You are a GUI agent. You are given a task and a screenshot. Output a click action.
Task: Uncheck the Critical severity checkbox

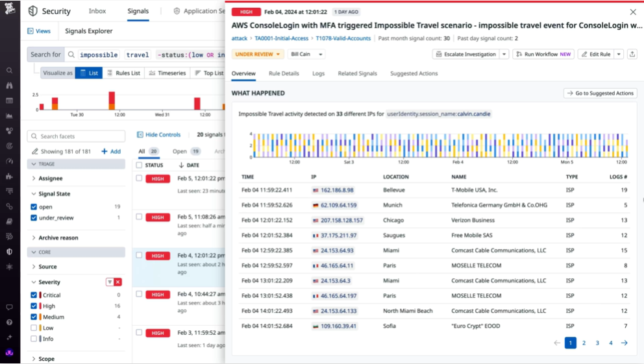[34, 295]
